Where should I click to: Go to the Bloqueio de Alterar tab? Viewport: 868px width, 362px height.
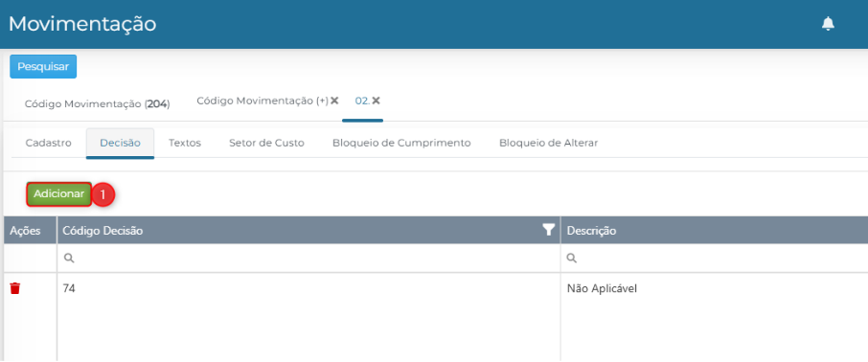(549, 143)
